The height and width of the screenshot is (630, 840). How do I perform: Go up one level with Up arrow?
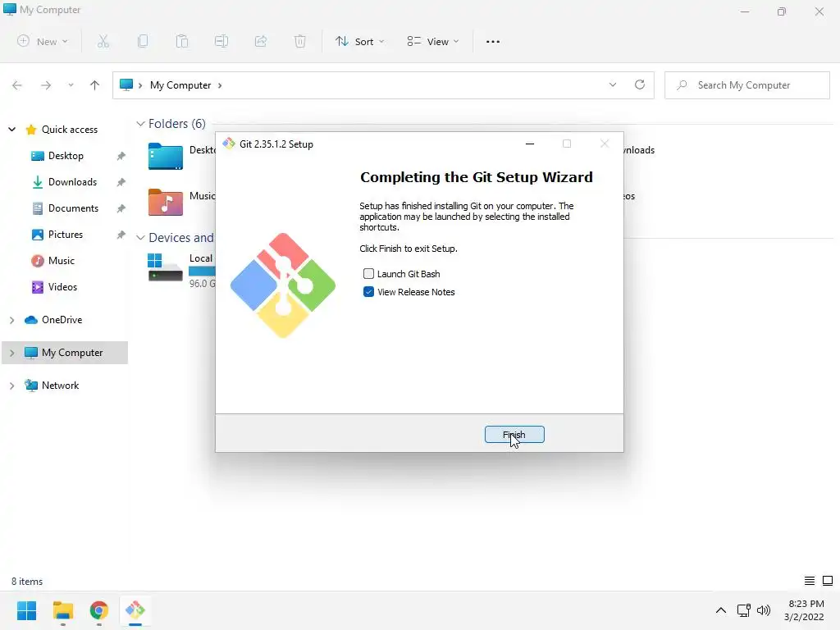(x=95, y=85)
